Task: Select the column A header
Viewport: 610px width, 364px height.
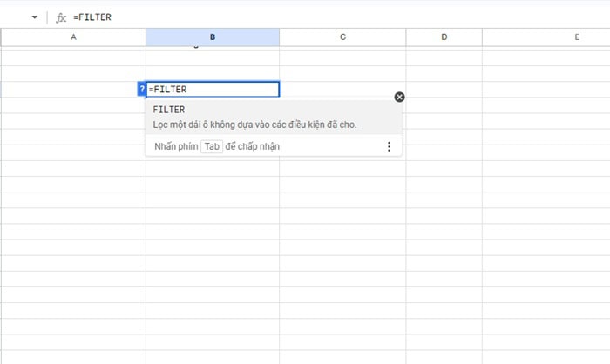Action: click(x=72, y=37)
